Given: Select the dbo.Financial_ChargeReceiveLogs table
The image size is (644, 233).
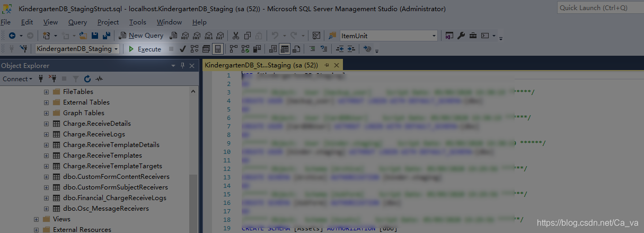Looking at the screenshot, I should click(x=114, y=198).
